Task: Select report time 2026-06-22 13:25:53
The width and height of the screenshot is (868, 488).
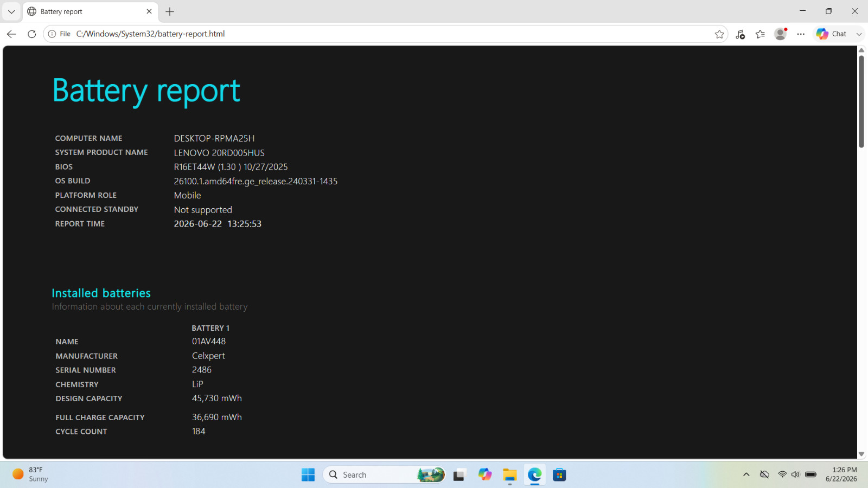Action: click(x=218, y=224)
